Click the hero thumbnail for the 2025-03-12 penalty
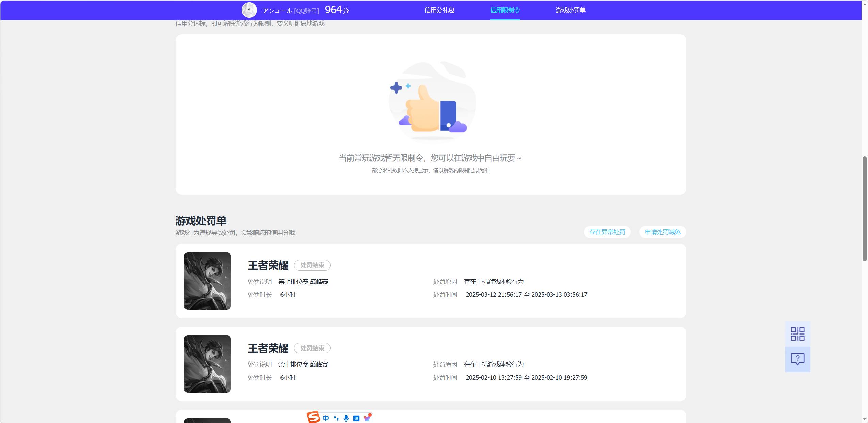868x423 pixels. pyautogui.click(x=207, y=281)
